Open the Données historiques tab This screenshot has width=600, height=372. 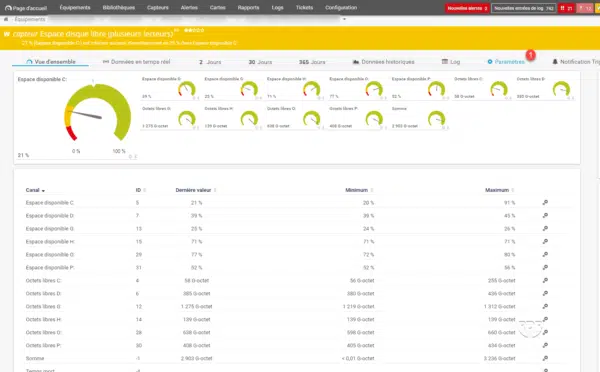tap(383, 62)
